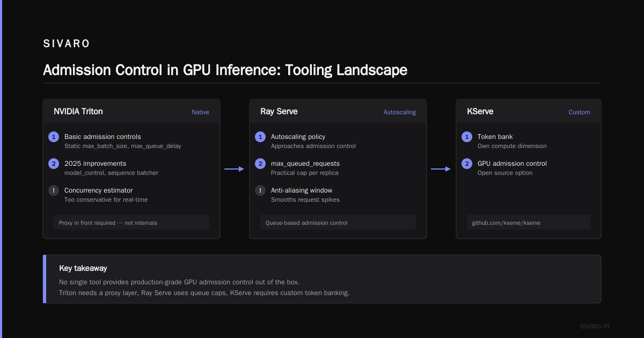Click the number 1 badge beside Token bank

click(x=467, y=137)
